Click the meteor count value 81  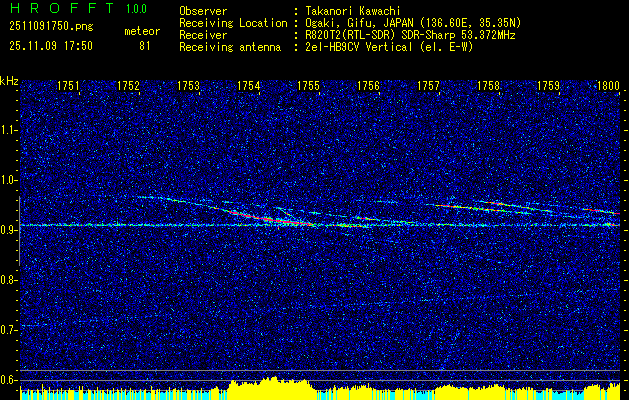pyautogui.click(x=145, y=46)
